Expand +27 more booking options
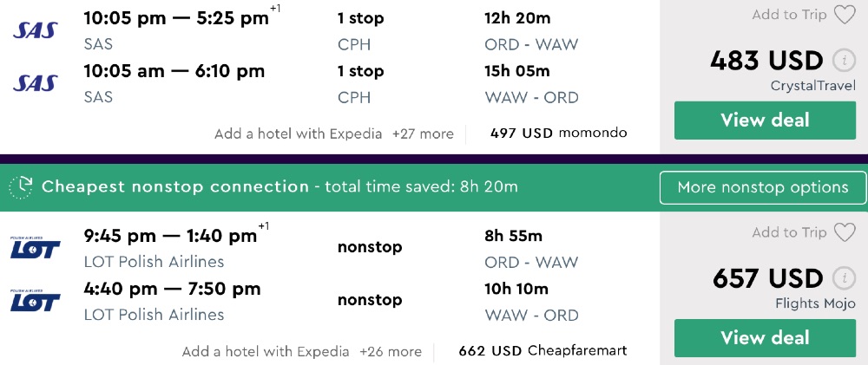This screenshot has height=365, width=868. click(423, 134)
